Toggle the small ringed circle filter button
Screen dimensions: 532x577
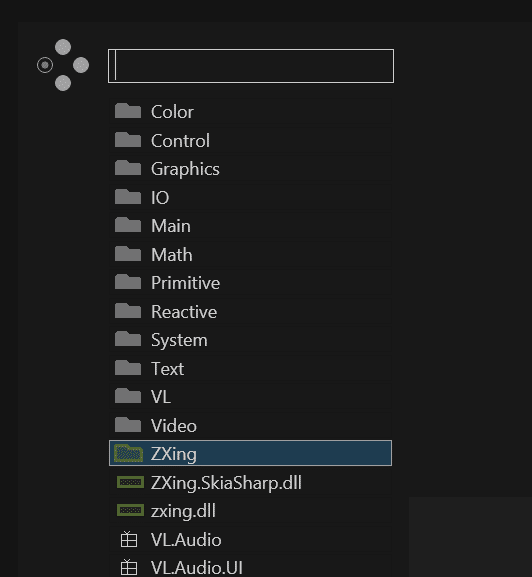click(45, 65)
